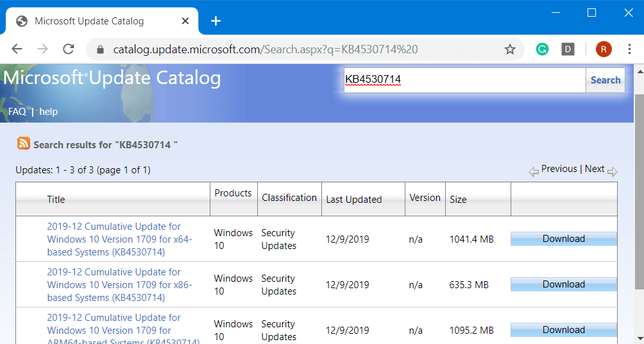The width and height of the screenshot is (644, 344).
Task: Click the KB4530714 search input field
Action: point(465,80)
